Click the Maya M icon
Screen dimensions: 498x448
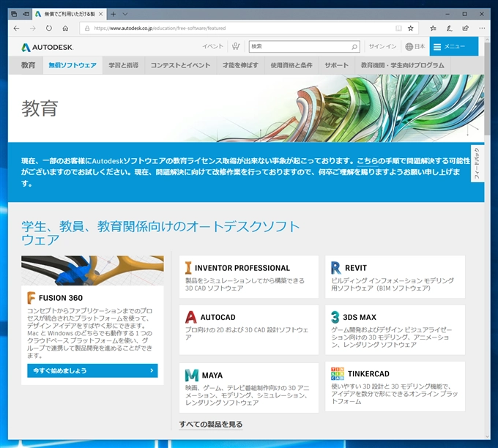[x=192, y=375]
